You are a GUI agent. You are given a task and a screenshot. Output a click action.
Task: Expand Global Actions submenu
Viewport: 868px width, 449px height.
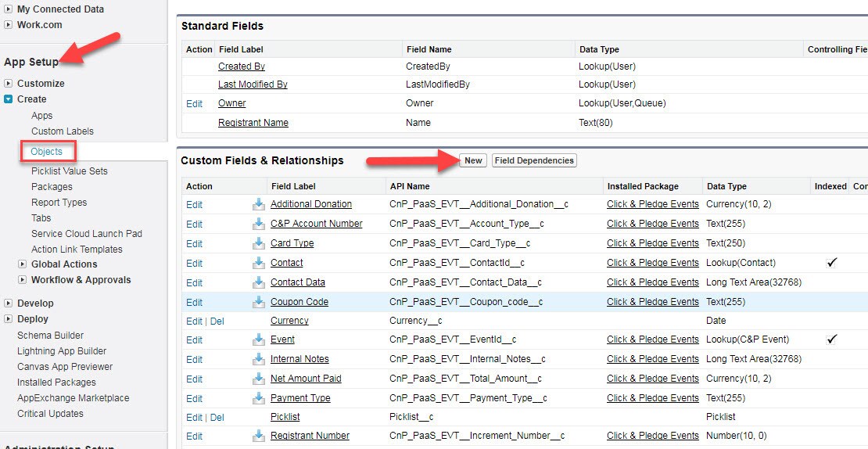pyautogui.click(x=22, y=264)
